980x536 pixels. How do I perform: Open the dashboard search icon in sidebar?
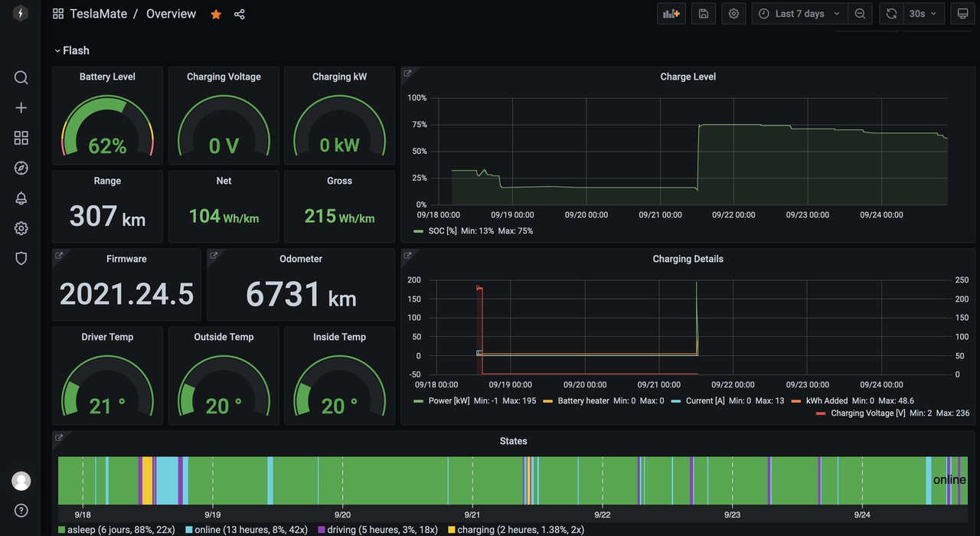point(21,77)
